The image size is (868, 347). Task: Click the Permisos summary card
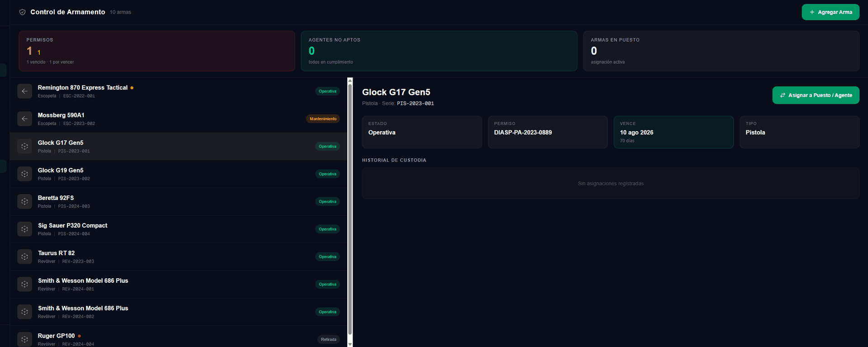(157, 51)
